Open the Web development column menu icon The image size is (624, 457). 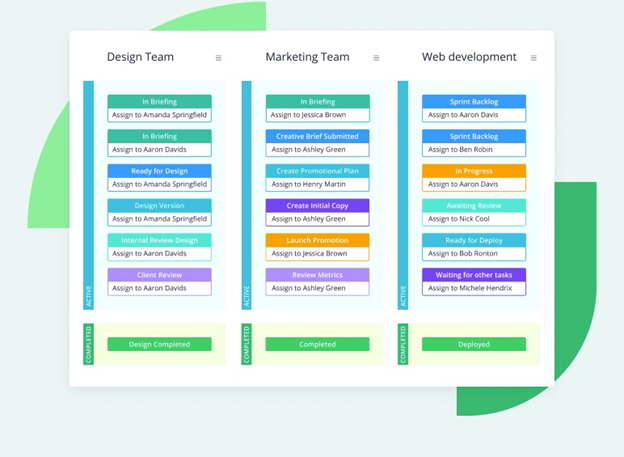point(534,58)
